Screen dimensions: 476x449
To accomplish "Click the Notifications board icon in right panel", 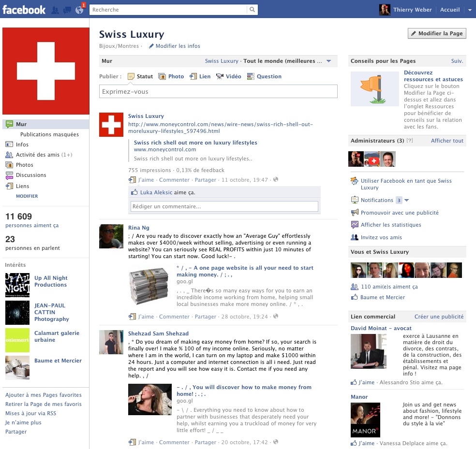I will pos(355,200).
